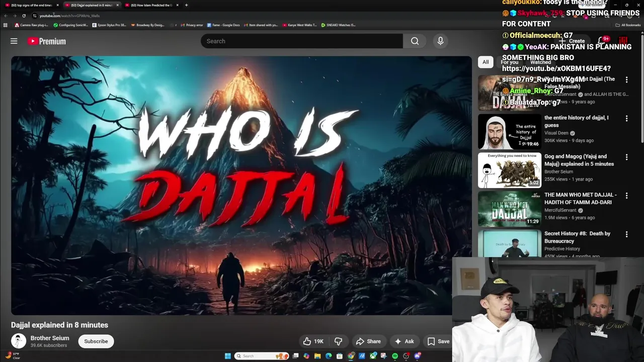Open Task View from the taskbar

click(x=295, y=356)
